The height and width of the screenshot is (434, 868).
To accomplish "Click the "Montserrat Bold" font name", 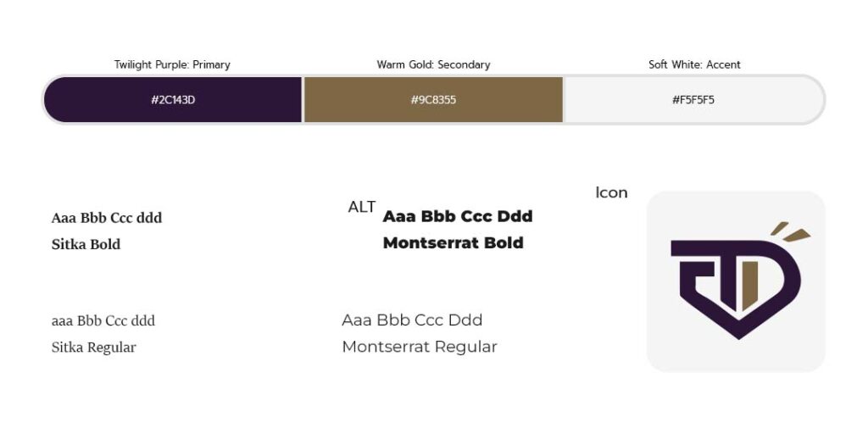I will pos(453,243).
